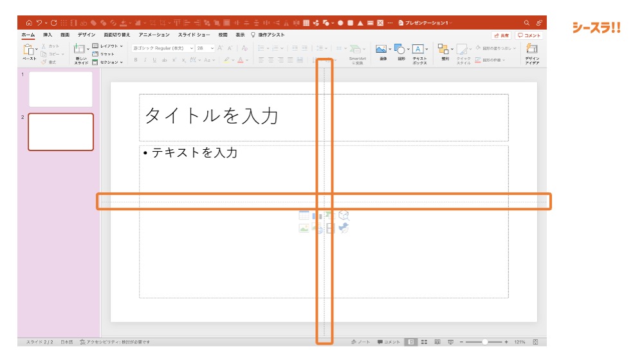This screenshot has width=644, height=362.
Task: Open the レイアウト layout dropdown
Action: [x=107, y=46]
